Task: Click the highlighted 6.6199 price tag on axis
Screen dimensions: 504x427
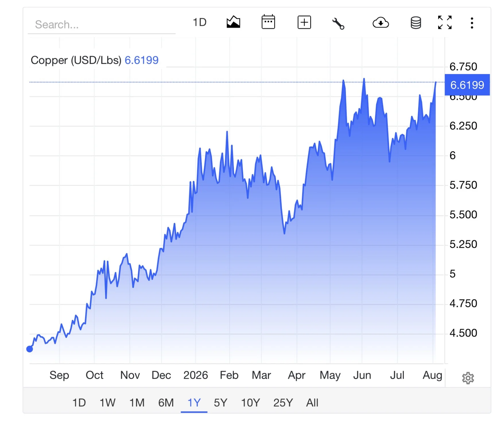Action: pos(467,85)
